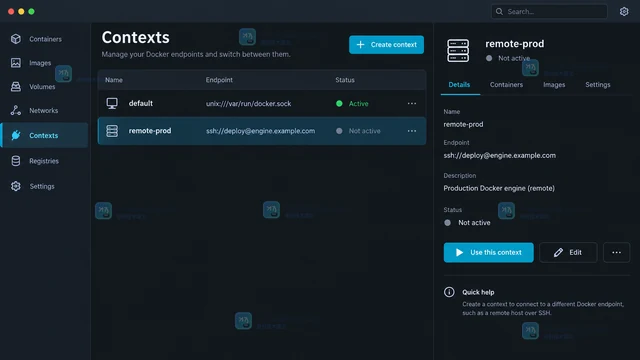Open the Images sidebar icon
Screen dimensions: 640x360
click(16, 62)
